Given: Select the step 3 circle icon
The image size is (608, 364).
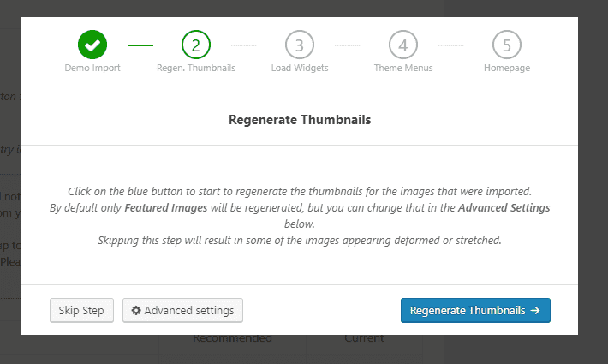Looking at the screenshot, I should coord(300,45).
